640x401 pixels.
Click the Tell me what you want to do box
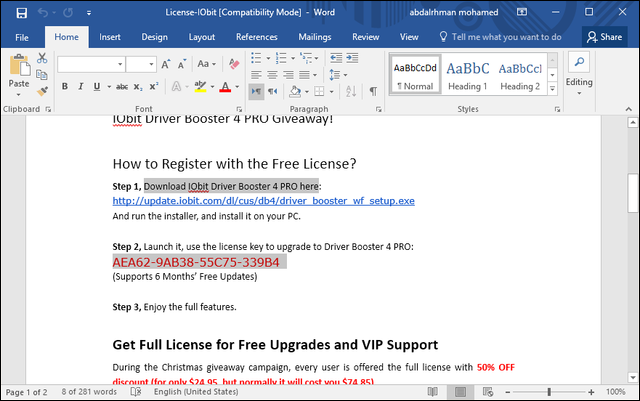[500, 37]
